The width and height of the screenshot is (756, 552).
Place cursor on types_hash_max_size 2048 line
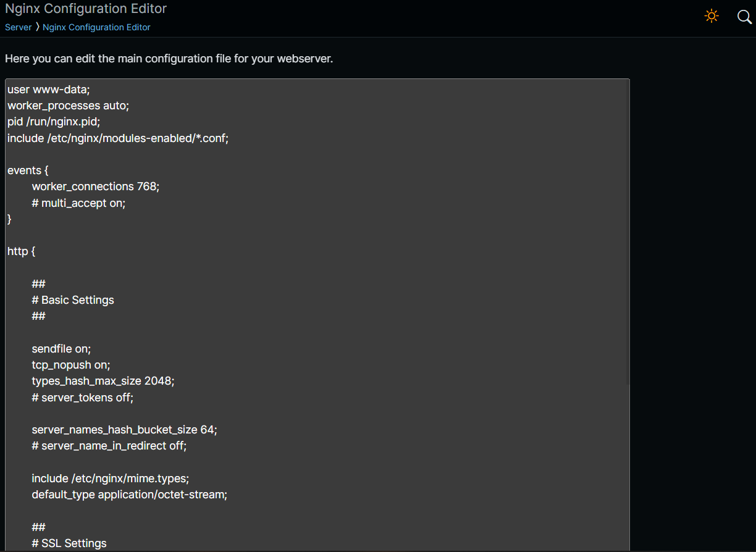103,381
